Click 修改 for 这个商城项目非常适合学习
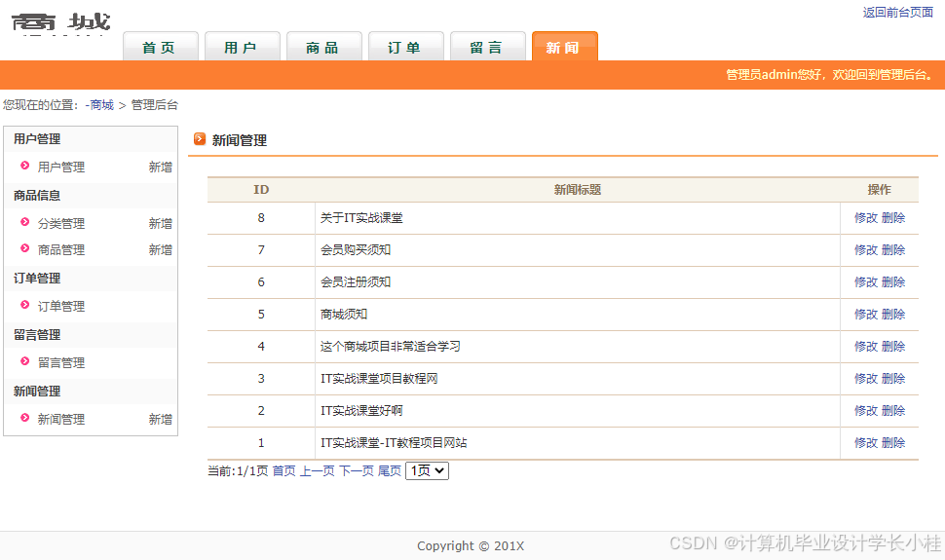 click(x=866, y=346)
